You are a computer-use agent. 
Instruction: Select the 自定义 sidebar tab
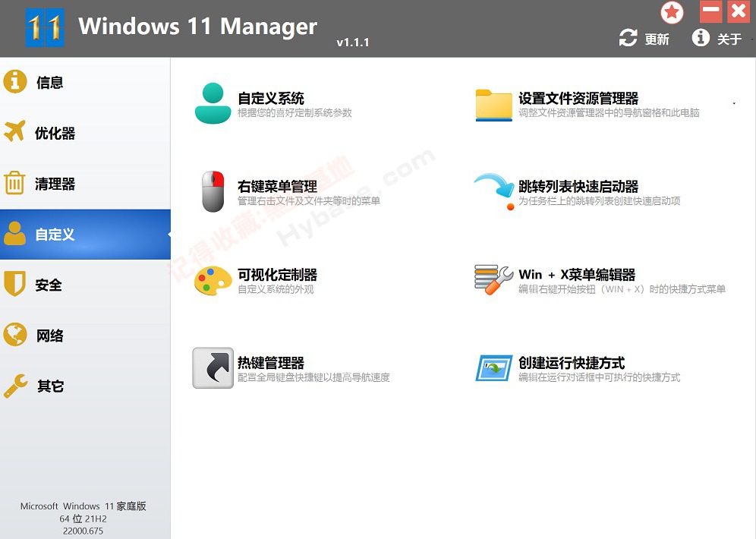point(85,235)
